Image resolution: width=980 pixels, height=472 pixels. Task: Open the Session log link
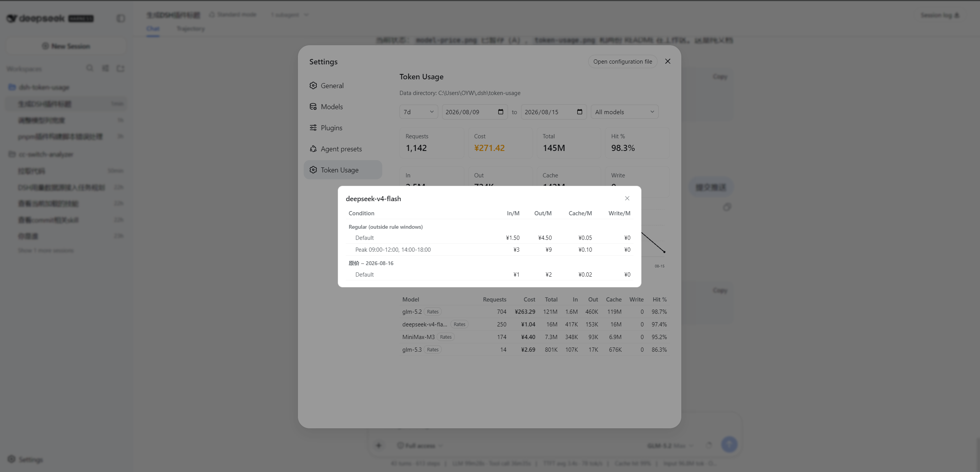click(940, 15)
